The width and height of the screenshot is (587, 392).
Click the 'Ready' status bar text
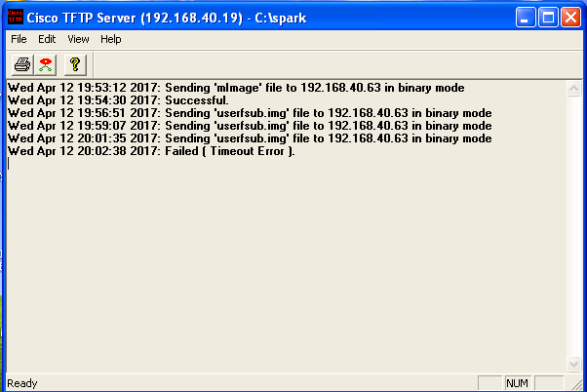click(22, 383)
